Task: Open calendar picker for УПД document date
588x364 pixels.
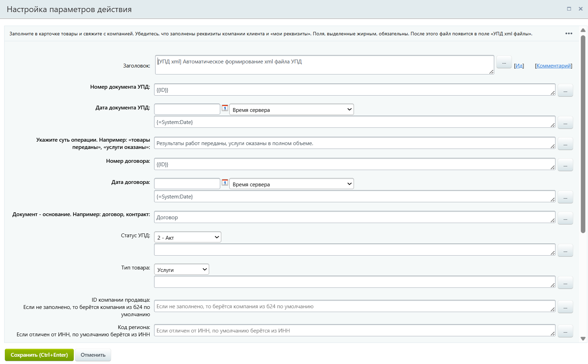Action: coord(225,108)
